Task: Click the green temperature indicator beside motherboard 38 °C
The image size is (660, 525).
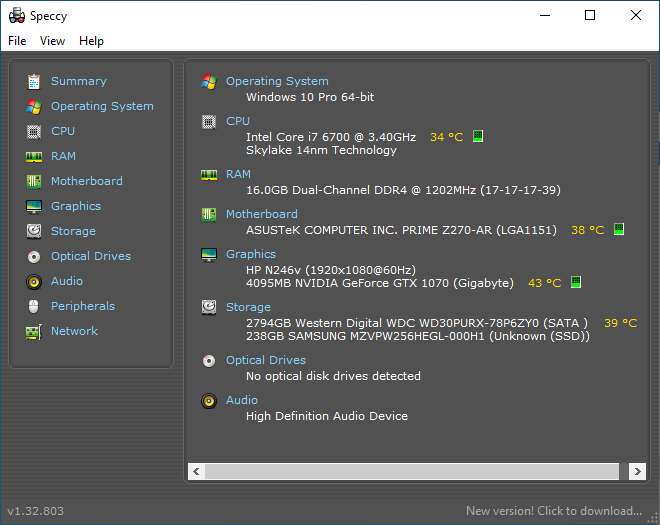Action: [619, 229]
